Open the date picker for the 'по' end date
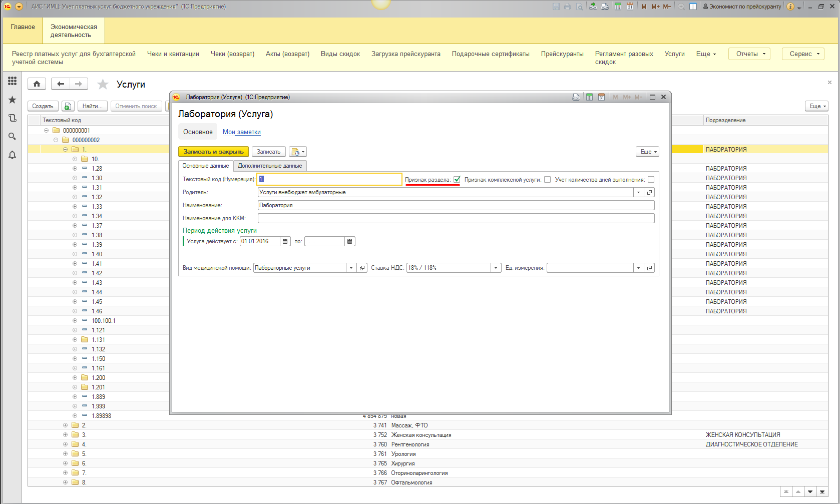 pyautogui.click(x=350, y=241)
